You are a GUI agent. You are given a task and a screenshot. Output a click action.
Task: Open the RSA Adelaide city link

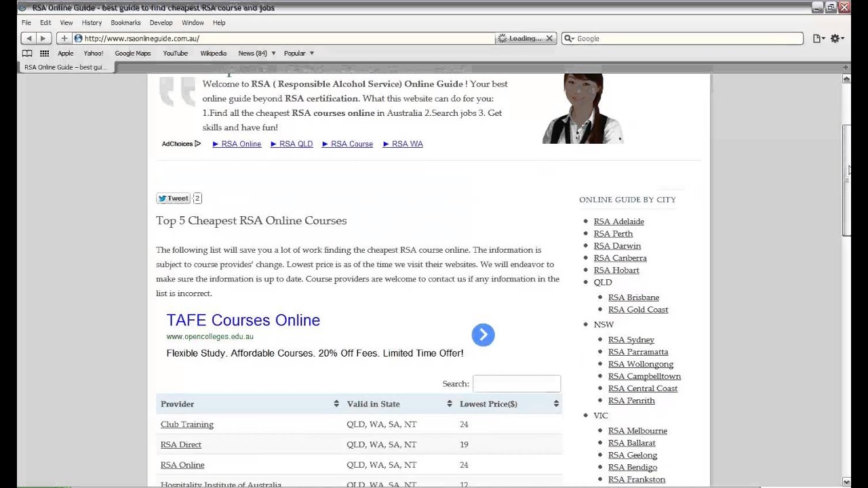618,222
